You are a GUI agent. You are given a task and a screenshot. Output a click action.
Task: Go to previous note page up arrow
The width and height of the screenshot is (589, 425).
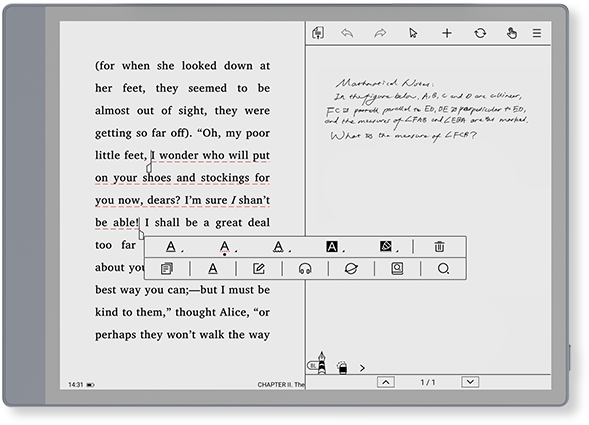(x=386, y=382)
